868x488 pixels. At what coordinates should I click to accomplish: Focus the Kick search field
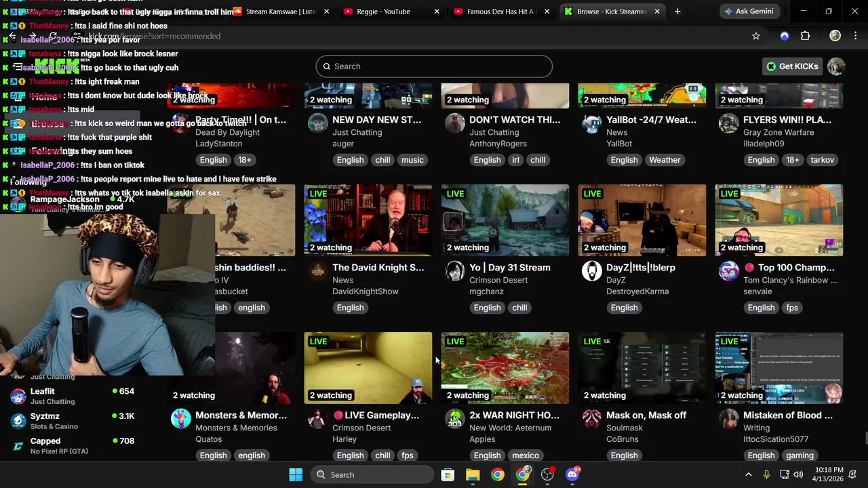click(x=434, y=66)
